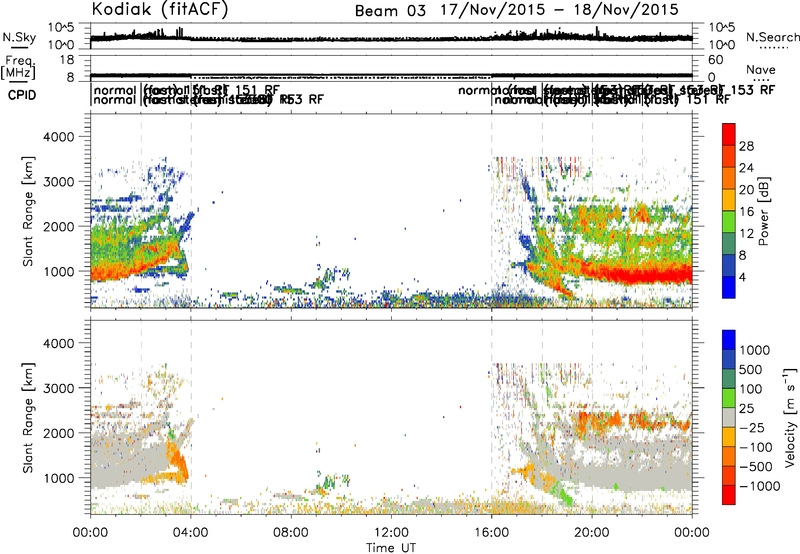
Task: Pick the blue top segment of Velocity colorbar
Action: tap(729, 340)
